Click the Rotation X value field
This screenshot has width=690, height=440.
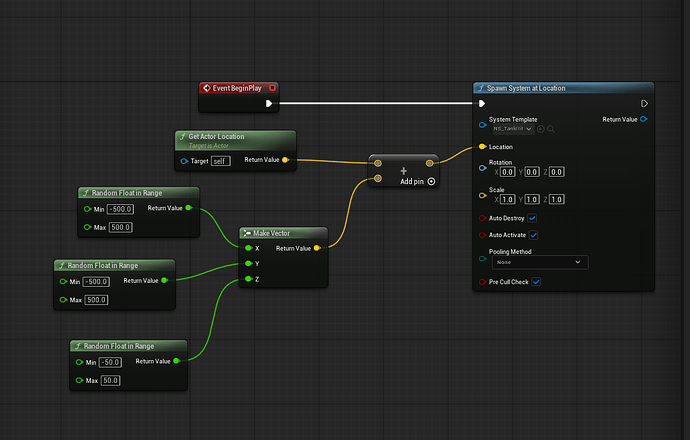[507, 172]
